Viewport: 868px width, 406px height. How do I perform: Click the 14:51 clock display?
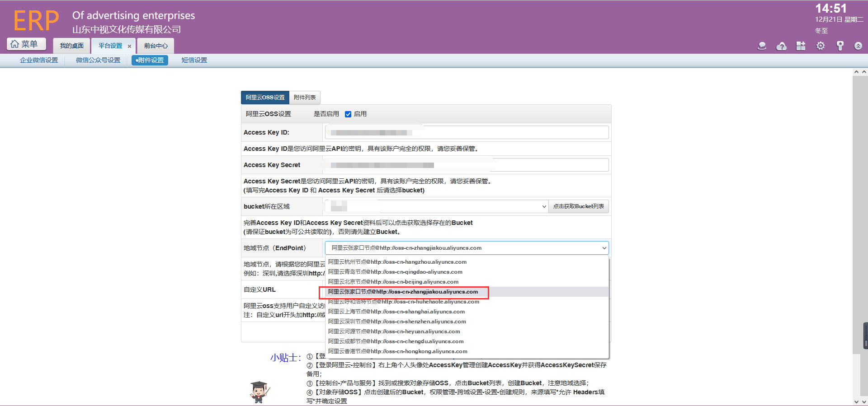coord(830,9)
